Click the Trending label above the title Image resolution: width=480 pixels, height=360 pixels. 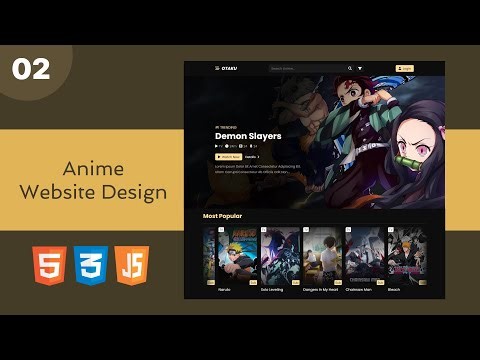click(x=226, y=127)
